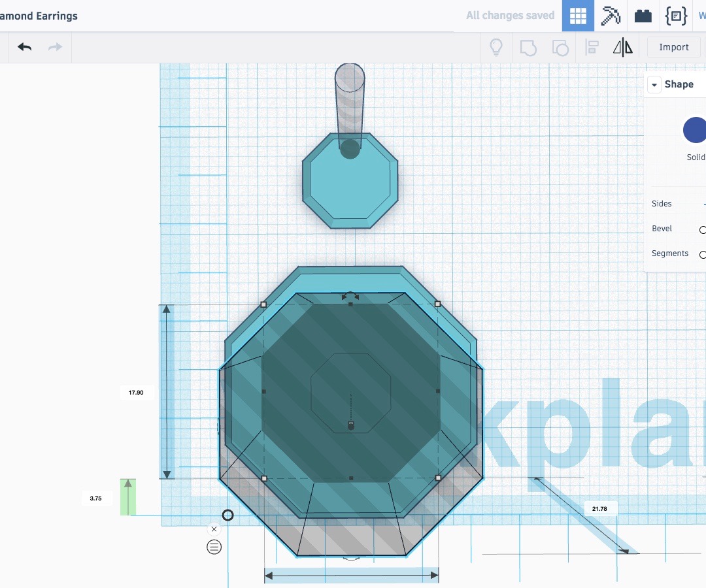Click the Ungroup icon
The image size is (706, 588).
(x=560, y=46)
